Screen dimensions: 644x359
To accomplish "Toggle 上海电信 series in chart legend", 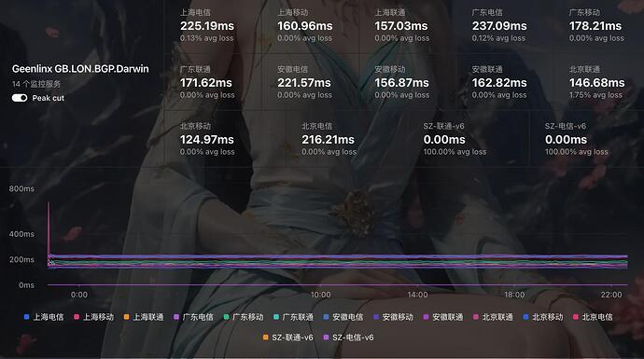I will coord(44,317).
